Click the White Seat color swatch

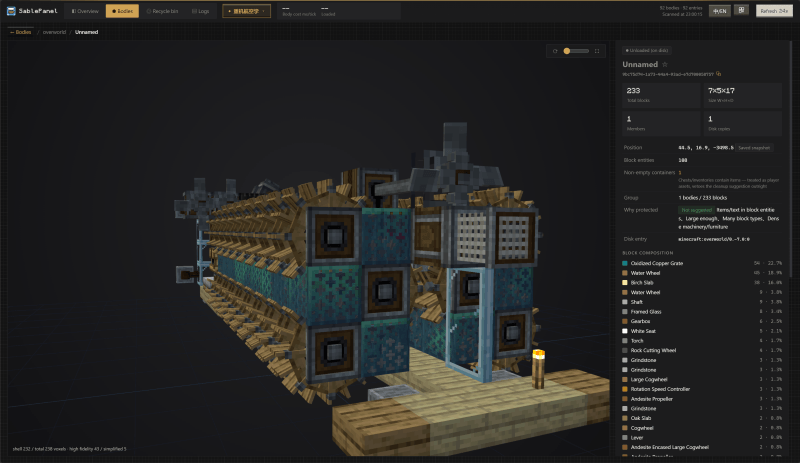pos(624,331)
